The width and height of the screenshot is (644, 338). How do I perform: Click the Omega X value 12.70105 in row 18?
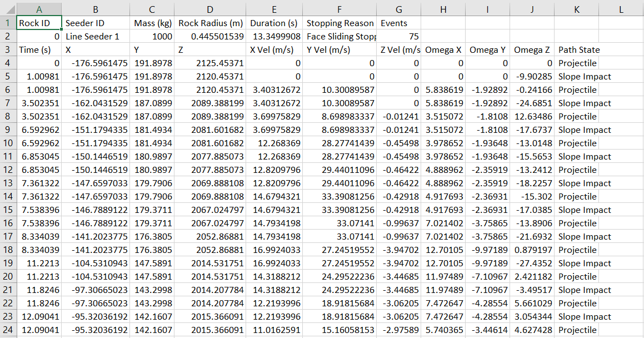click(x=443, y=250)
